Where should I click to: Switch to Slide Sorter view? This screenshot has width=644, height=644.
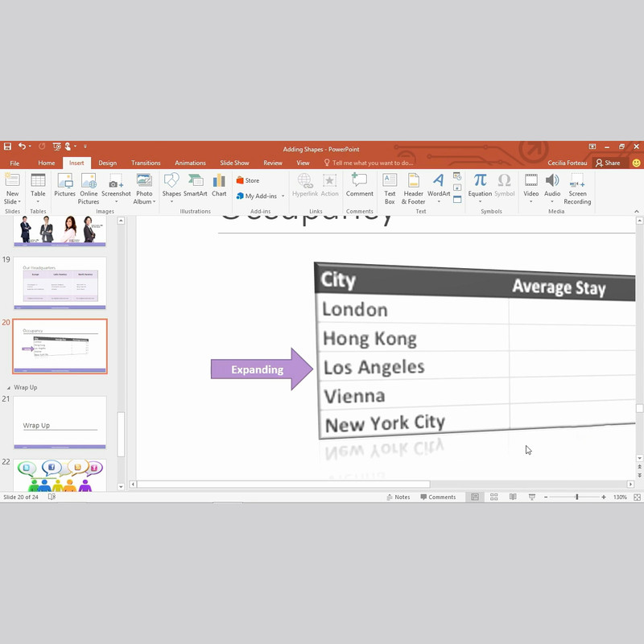[x=494, y=497]
